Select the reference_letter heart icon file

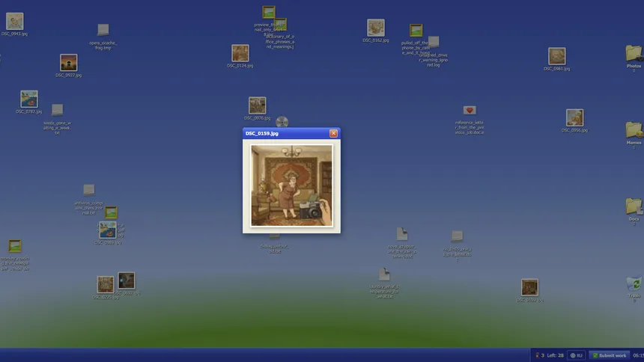pyautogui.click(x=470, y=110)
